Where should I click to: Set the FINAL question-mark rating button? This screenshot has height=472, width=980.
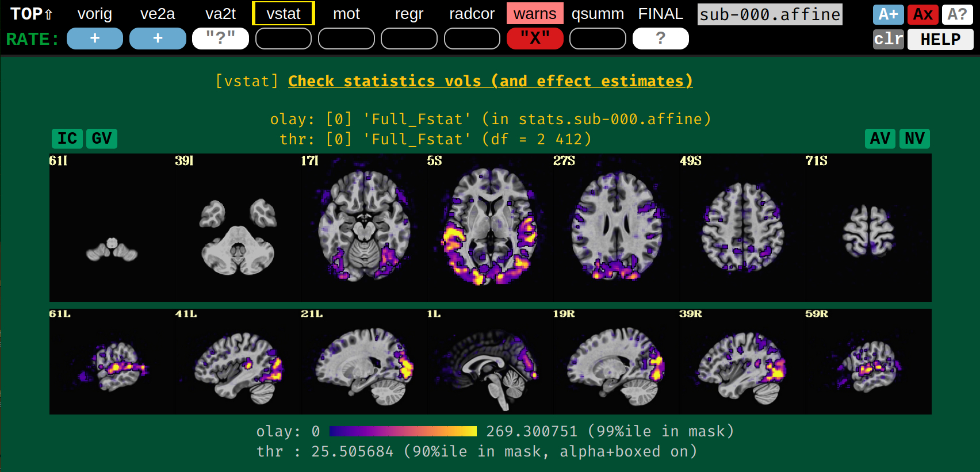pyautogui.click(x=660, y=39)
